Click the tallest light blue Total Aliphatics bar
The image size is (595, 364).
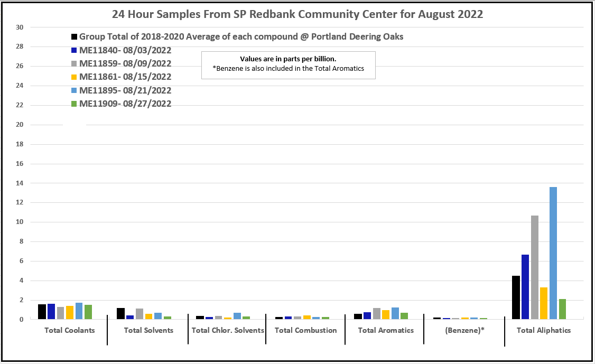[553, 254]
